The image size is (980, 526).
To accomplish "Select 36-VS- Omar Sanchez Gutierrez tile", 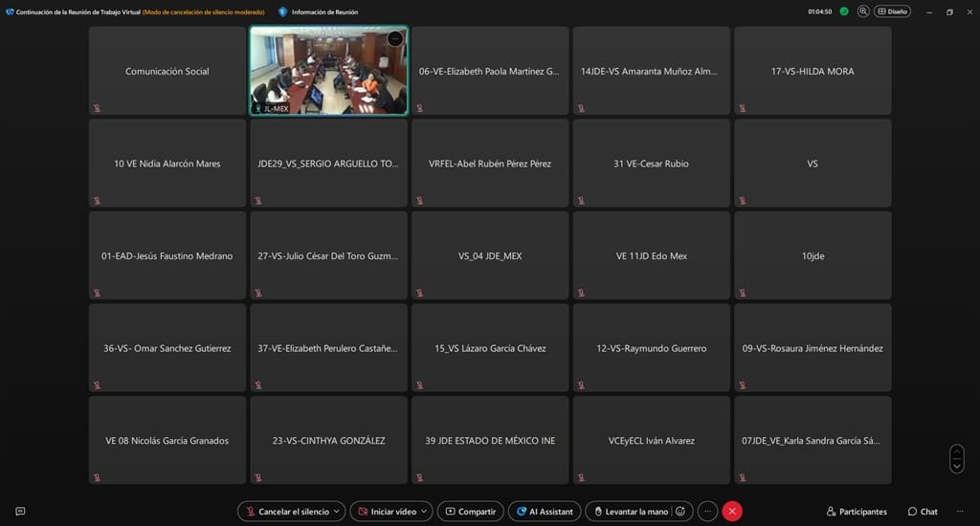I will click(167, 348).
